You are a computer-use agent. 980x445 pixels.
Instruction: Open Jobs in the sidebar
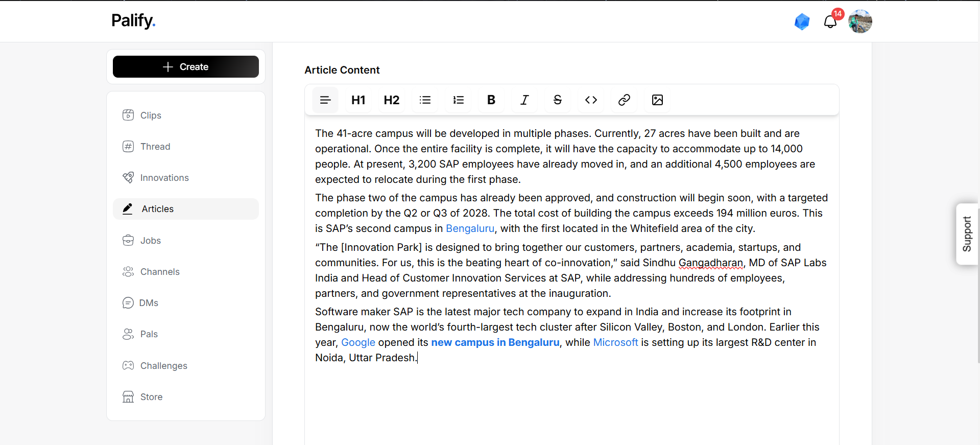coord(186,241)
